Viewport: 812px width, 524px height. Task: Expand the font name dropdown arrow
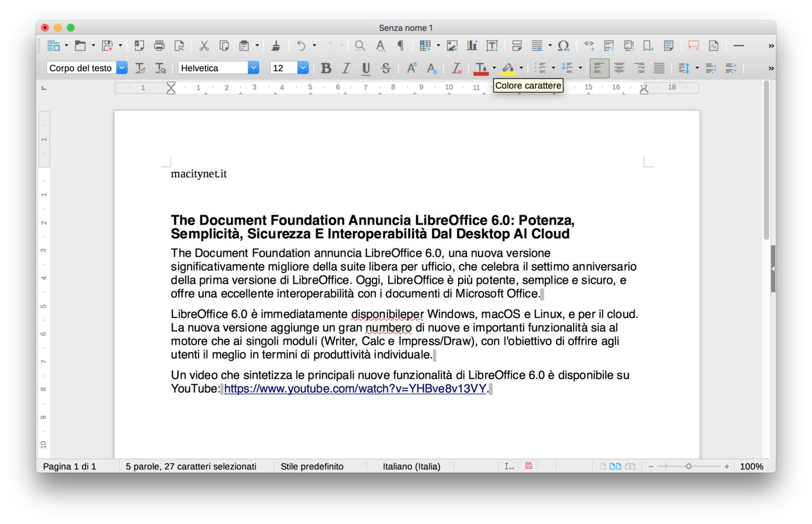click(x=254, y=68)
